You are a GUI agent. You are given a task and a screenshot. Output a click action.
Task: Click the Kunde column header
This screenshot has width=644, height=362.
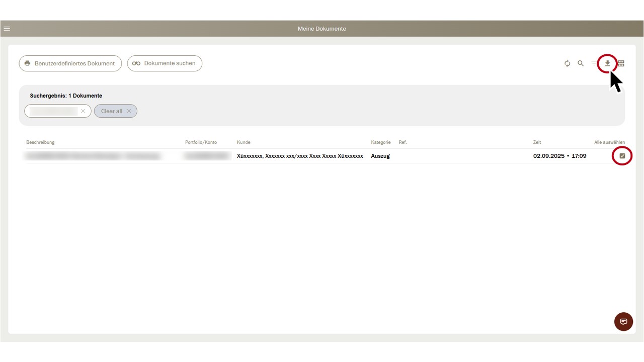(x=244, y=142)
